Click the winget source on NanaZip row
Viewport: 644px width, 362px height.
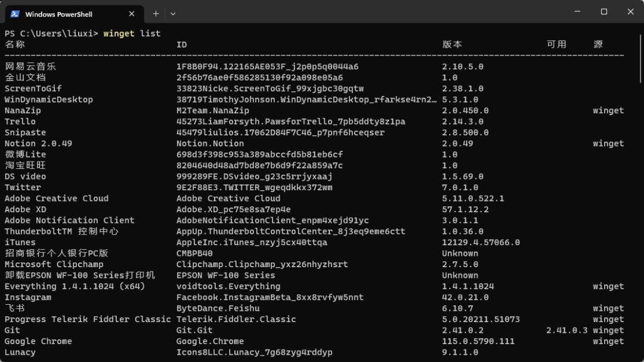click(x=608, y=110)
